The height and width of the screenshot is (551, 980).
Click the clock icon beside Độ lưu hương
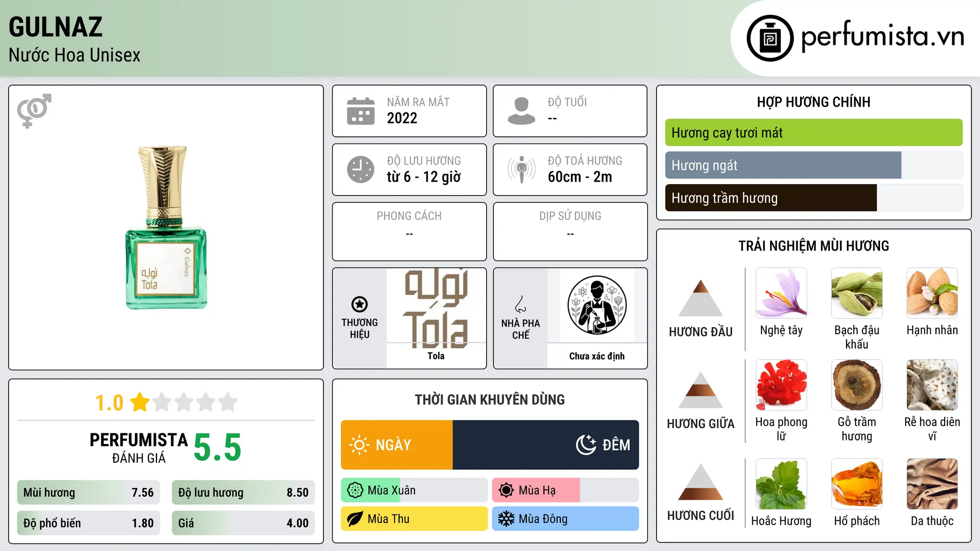(x=361, y=169)
